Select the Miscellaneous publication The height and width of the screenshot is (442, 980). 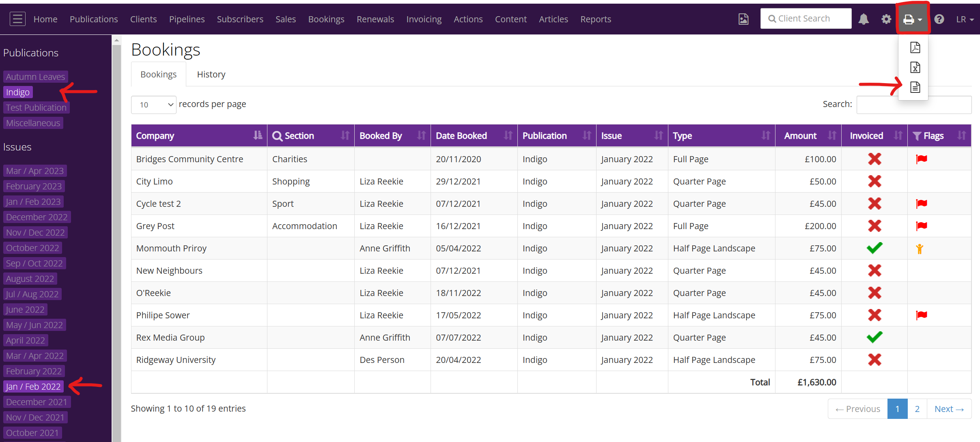click(33, 123)
